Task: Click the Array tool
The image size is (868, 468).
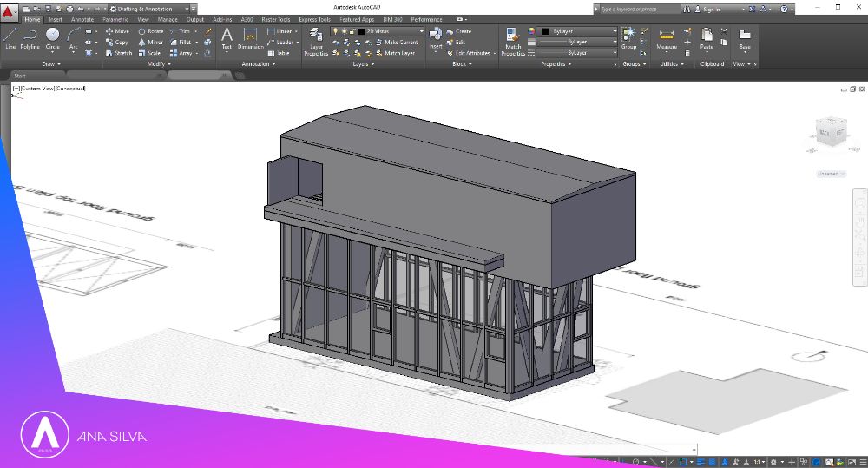Action: pos(181,53)
